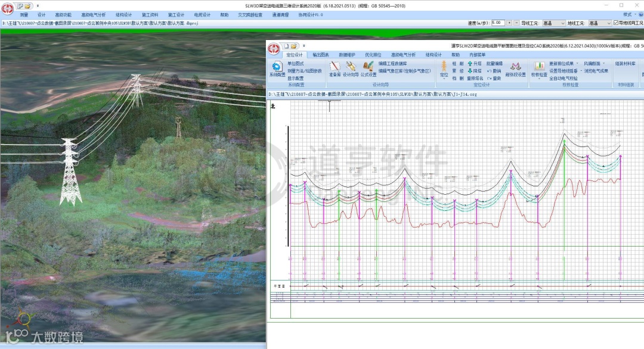Switch to the 优化排位 ribbon tab

[x=373, y=54]
